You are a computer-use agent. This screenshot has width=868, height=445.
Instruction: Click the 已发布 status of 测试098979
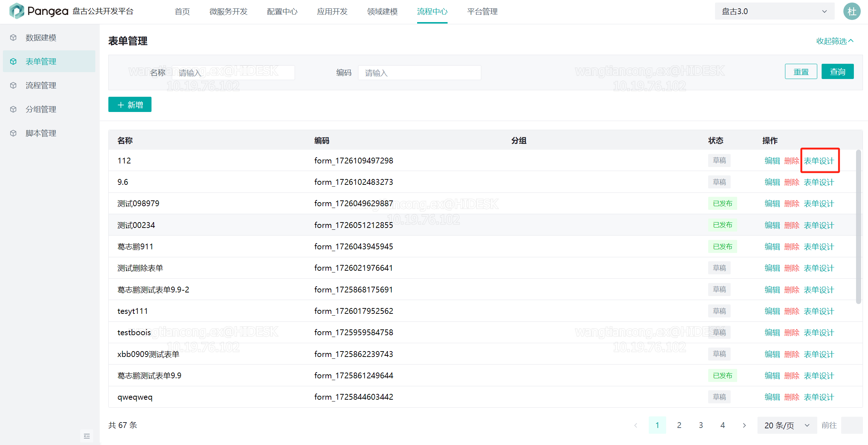pos(723,204)
